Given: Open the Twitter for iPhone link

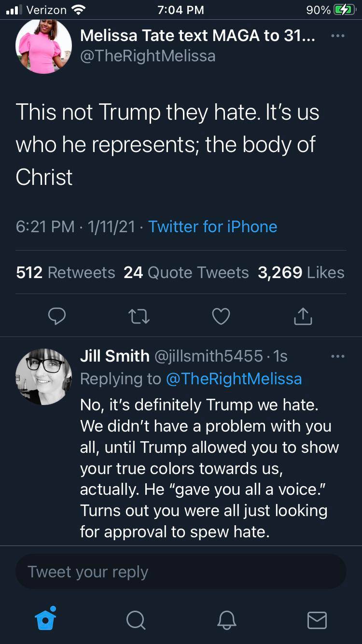Looking at the screenshot, I should click(x=212, y=226).
